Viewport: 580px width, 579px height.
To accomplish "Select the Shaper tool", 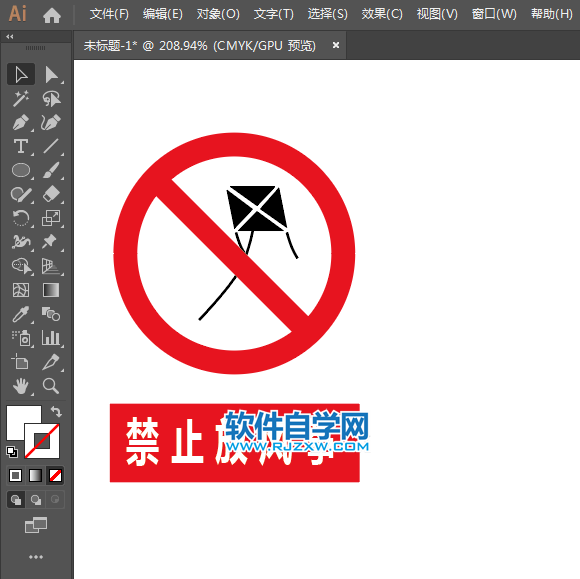I will (21, 194).
